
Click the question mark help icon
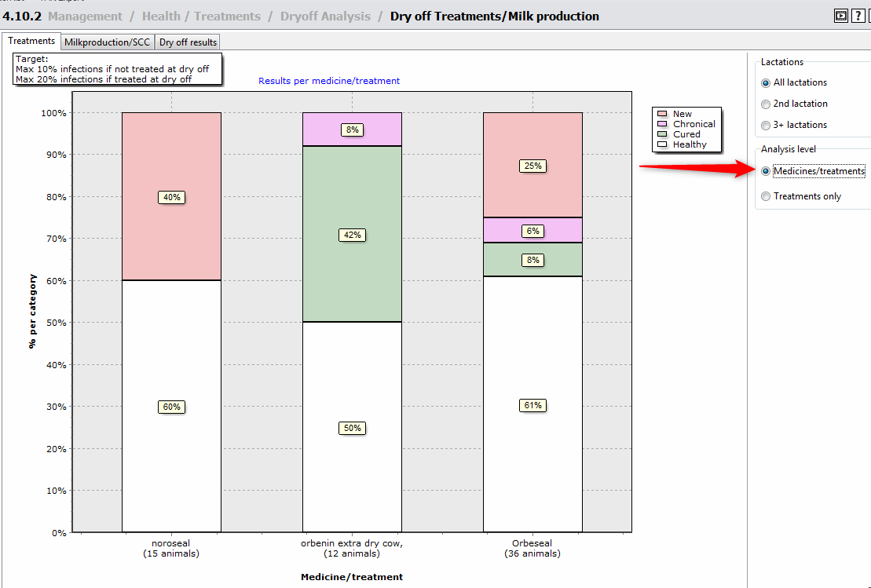[858, 16]
